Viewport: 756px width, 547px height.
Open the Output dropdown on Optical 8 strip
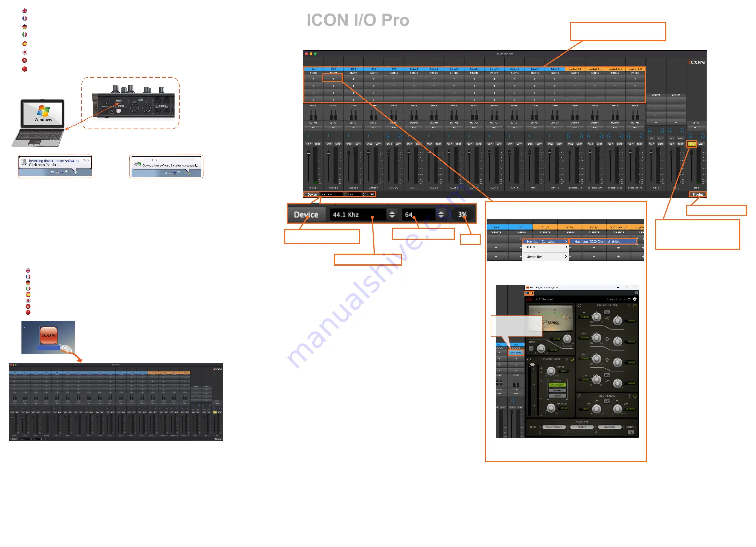(555, 128)
